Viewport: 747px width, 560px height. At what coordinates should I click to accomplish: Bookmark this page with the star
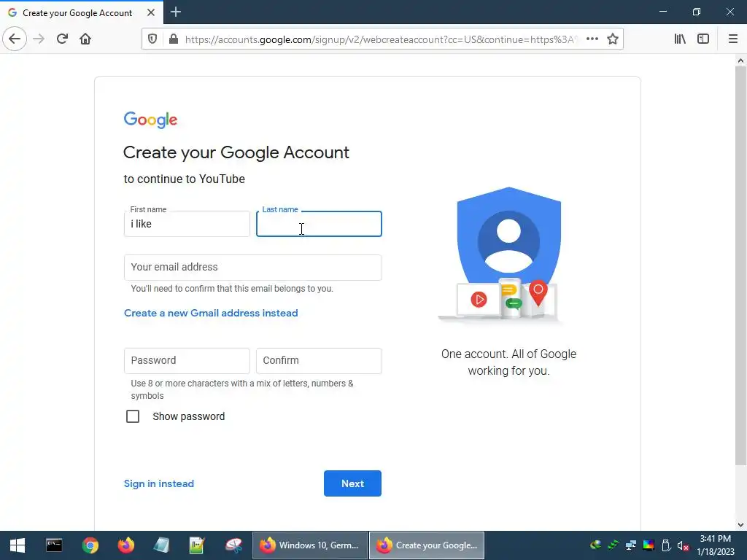613,39
